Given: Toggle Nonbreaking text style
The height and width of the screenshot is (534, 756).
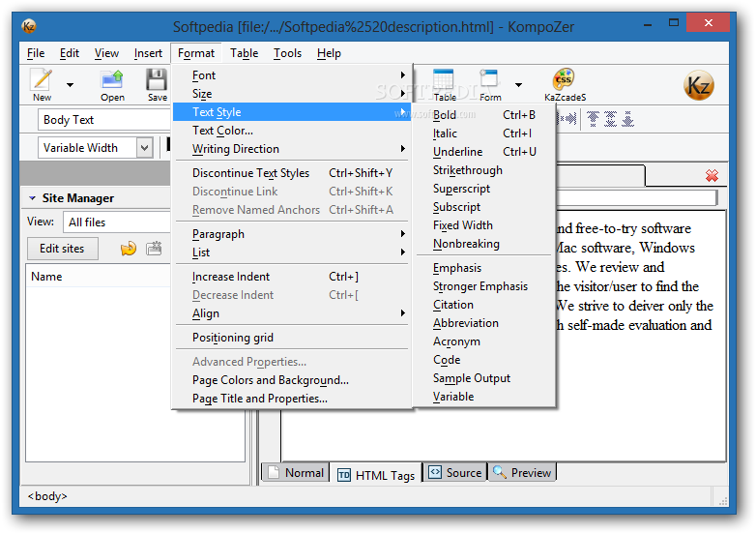Looking at the screenshot, I should coord(483,243).
